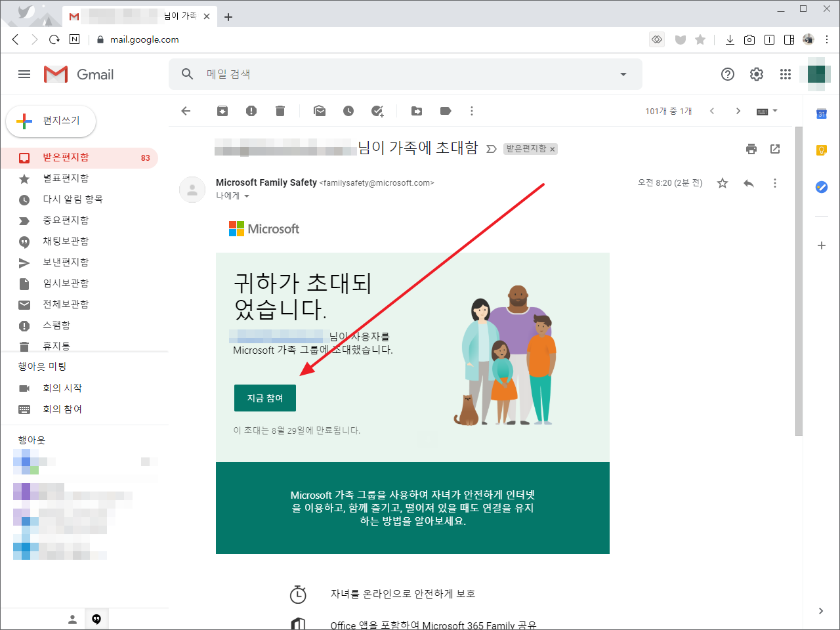Delete this email with trash icon

click(x=280, y=111)
